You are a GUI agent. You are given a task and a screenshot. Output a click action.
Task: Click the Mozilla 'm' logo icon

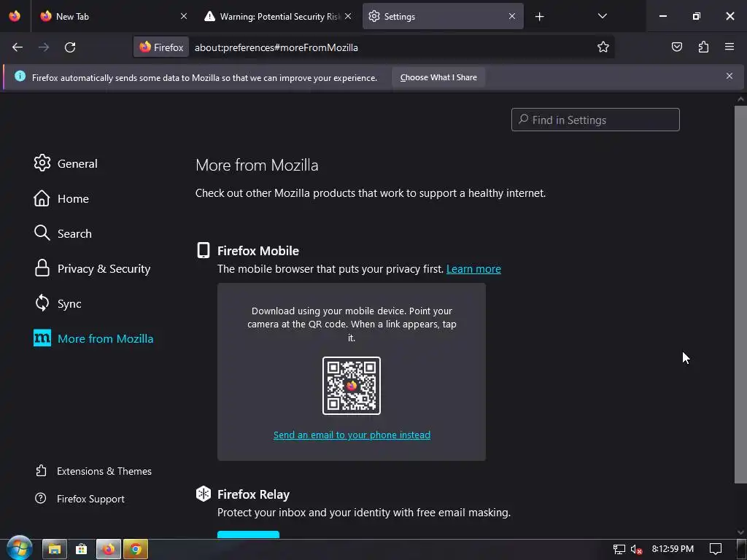(x=42, y=338)
